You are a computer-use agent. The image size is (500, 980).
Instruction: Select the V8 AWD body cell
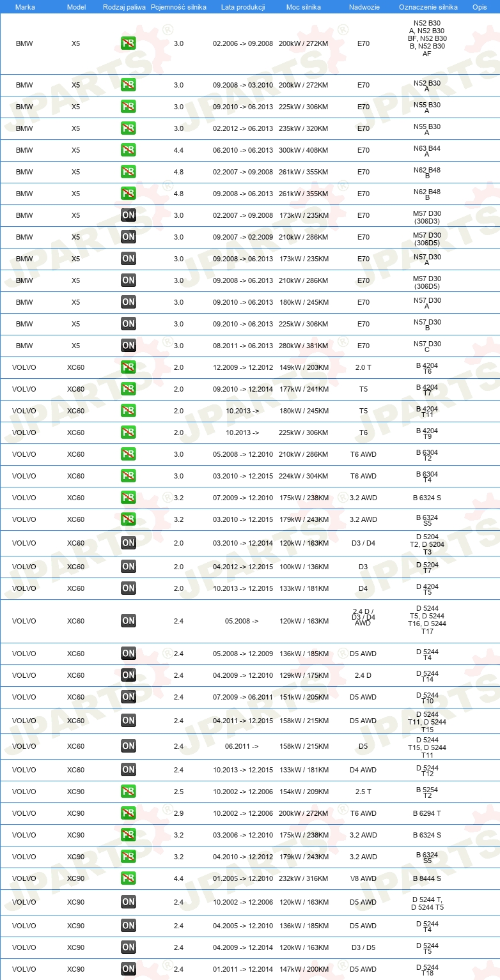click(363, 878)
